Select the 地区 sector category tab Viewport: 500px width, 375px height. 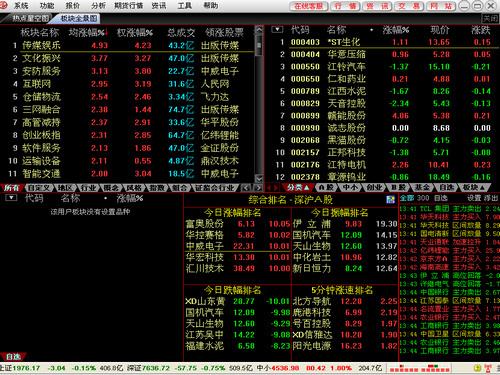tap(65, 188)
